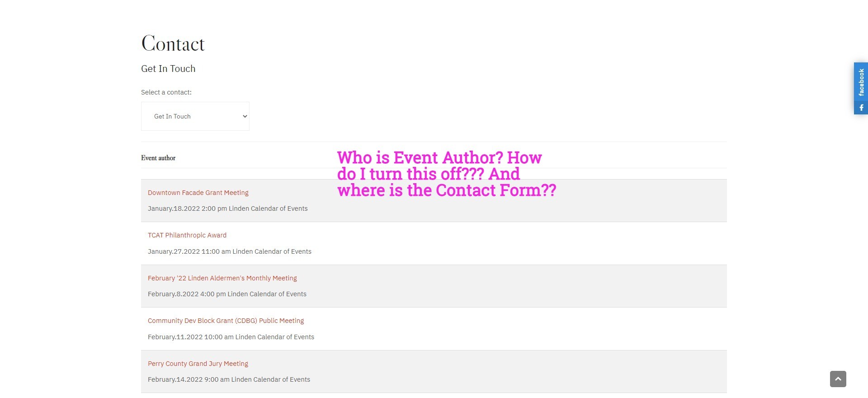This screenshot has width=868, height=398.
Task: Click the 'Get In Touch' subheading
Action: pyautogui.click(x=168, y=69)
